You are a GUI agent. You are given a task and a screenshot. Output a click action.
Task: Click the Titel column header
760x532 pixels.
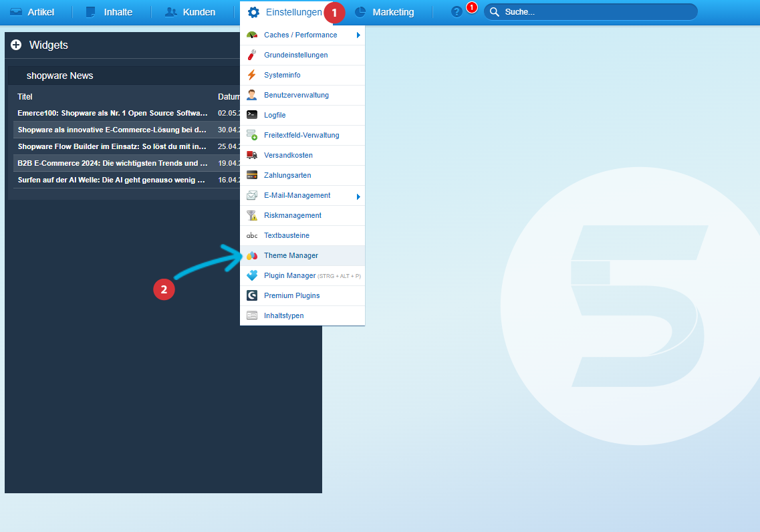click(25, 96)
